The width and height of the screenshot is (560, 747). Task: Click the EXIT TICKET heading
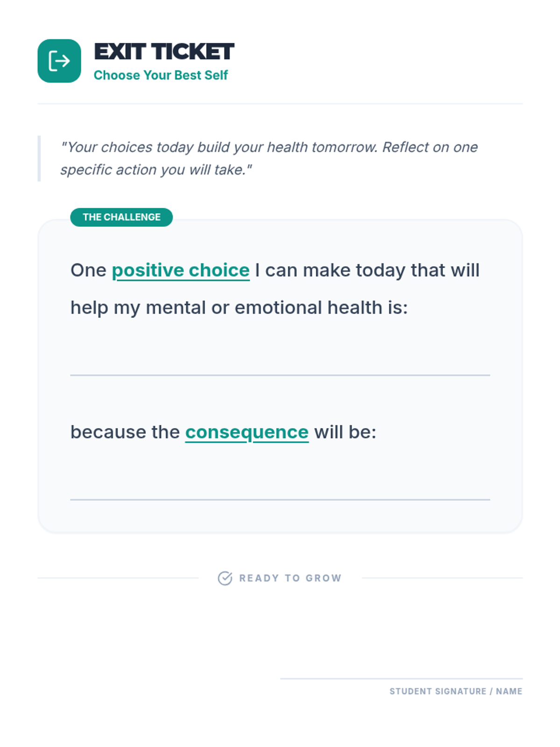(x=164, y=51)
